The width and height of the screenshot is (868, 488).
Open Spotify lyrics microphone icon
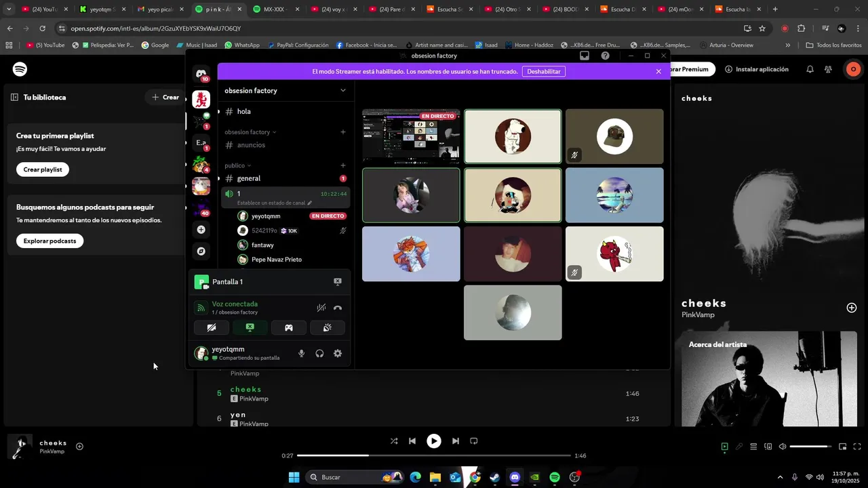739,447
